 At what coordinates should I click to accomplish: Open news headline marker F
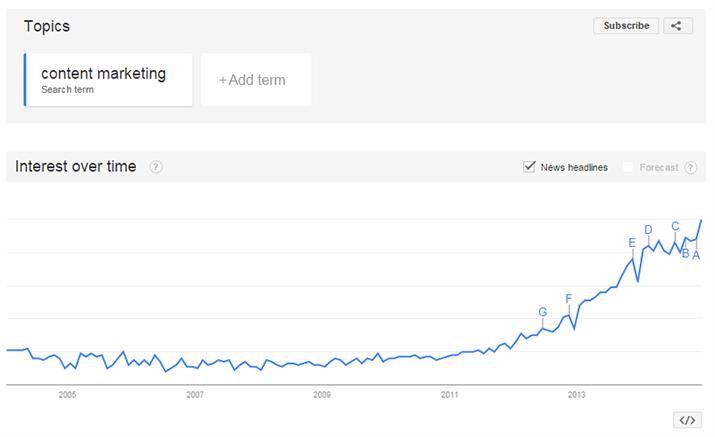pyautogui.click(x=569, y=299)
